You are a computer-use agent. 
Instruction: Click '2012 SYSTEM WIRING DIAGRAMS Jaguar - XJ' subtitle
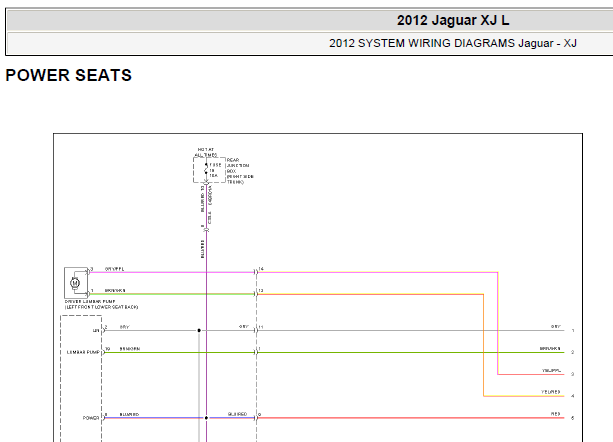pyautogui.click(x=453, y=43)
